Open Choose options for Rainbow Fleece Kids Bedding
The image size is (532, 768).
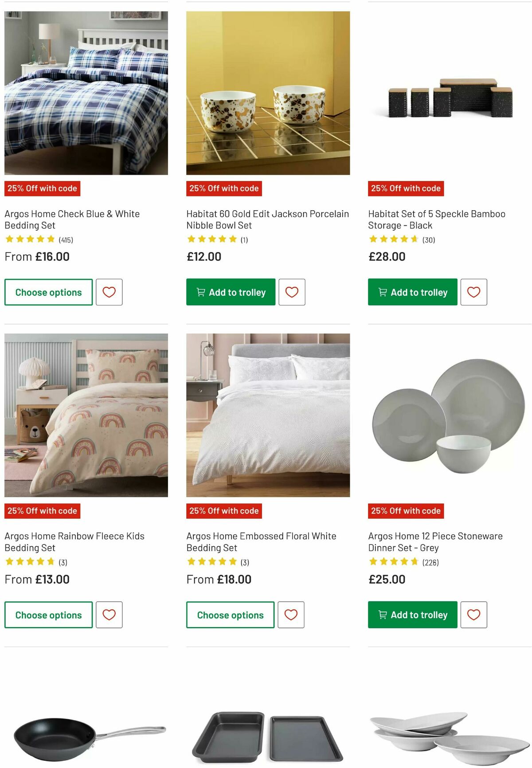48,615
